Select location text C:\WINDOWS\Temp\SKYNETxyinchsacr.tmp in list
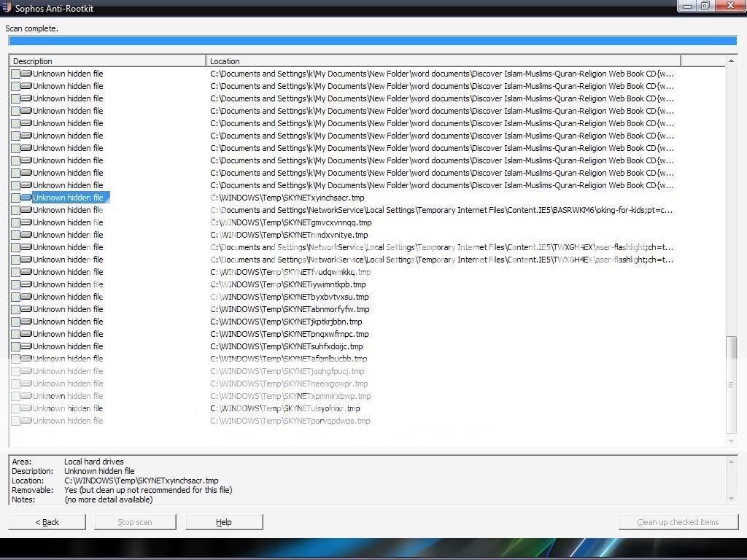 point(287,198)
